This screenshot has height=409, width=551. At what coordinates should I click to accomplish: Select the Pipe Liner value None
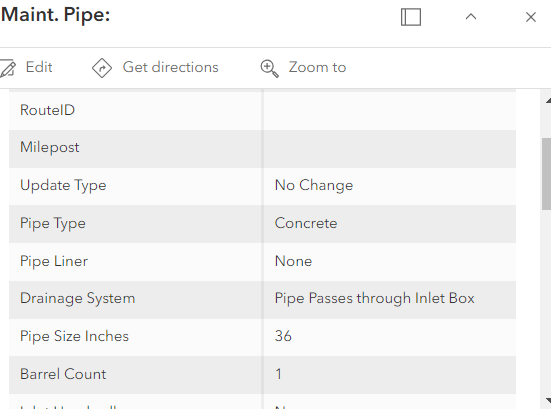click(x=293, y=261)
